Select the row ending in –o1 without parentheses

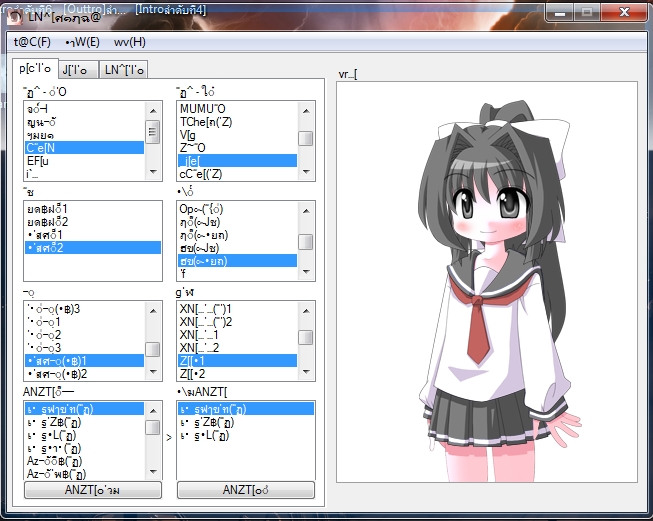point(85,322)
